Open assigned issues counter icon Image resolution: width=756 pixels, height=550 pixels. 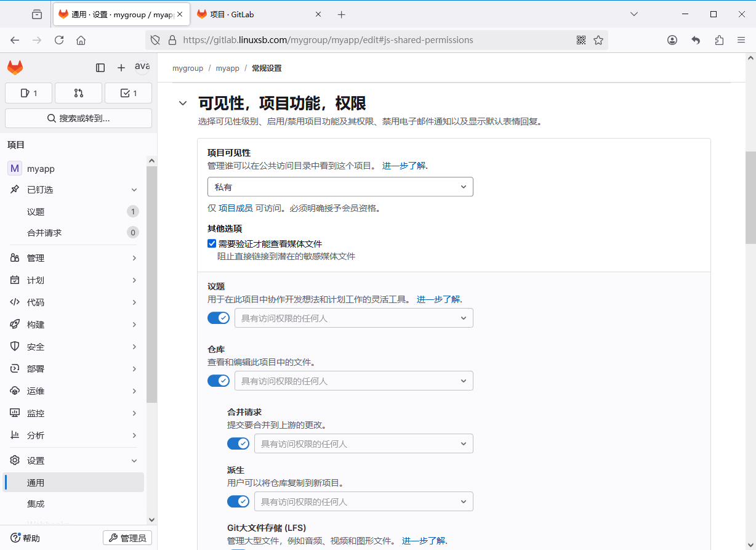coord(28,93)
